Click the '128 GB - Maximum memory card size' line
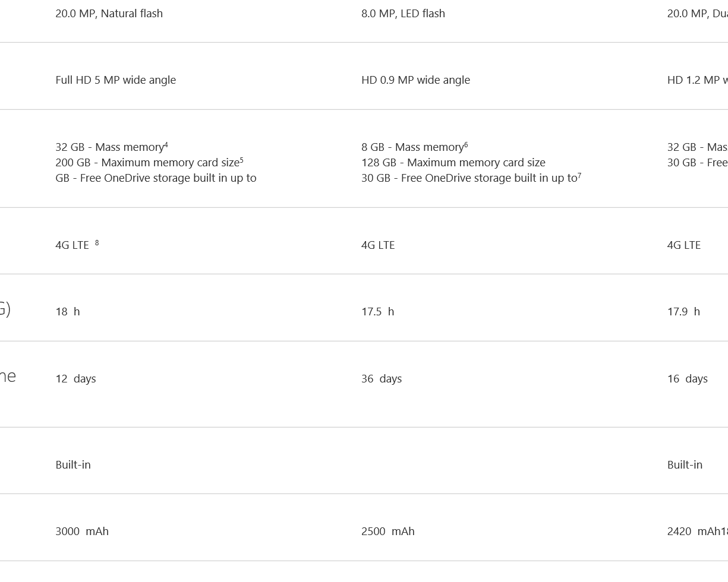Image resolution: width=728 pixels, height=582 pixels. 453,163
